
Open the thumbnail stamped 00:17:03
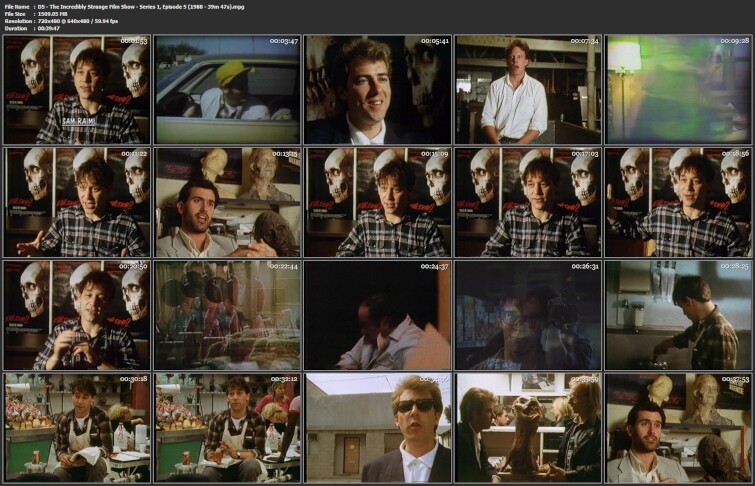coord(528,202)
